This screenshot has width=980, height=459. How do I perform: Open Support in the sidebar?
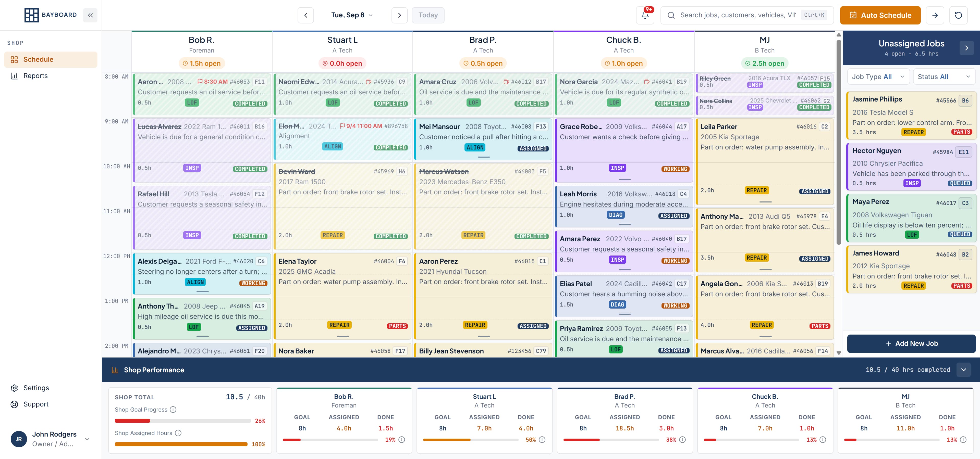pos(51,404)
